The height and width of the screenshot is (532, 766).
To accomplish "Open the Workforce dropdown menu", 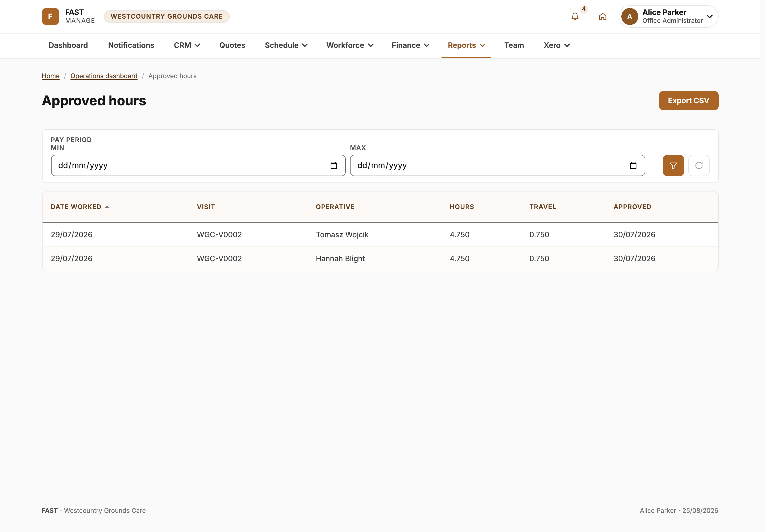I will (x=350, y=45).
